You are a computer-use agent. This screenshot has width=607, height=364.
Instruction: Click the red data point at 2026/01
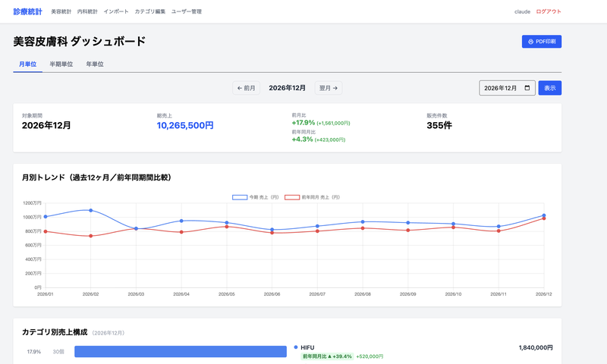click(46, 231)
